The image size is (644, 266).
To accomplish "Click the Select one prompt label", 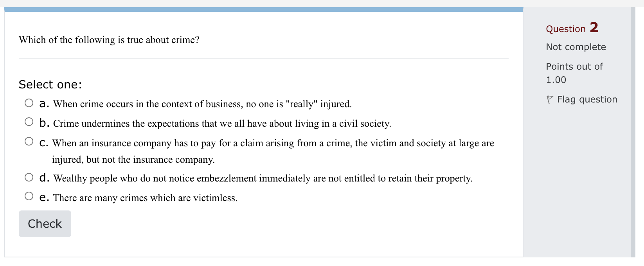I will click(50, 84).
